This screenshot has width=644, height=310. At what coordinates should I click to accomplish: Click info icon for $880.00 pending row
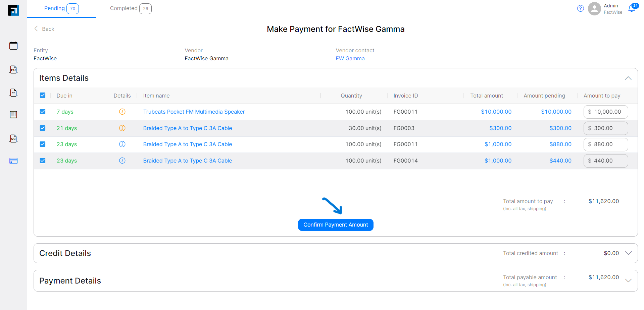point(122,144)
